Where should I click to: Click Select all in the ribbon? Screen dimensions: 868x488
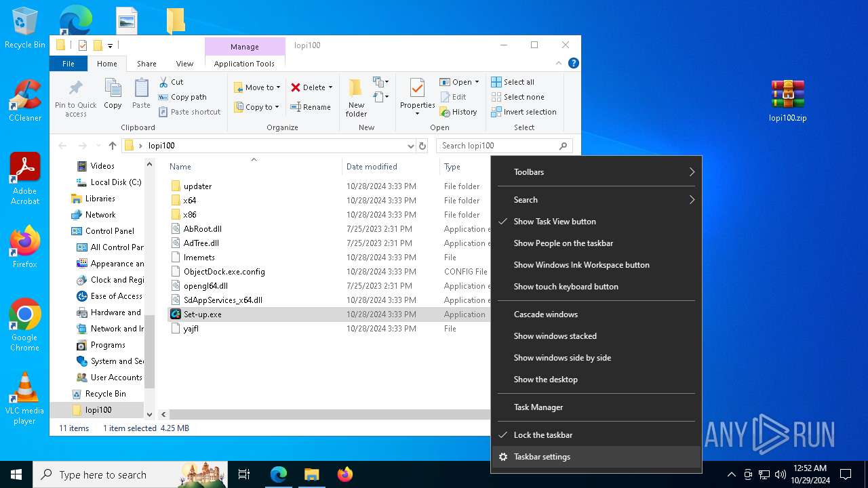[513, 82]
